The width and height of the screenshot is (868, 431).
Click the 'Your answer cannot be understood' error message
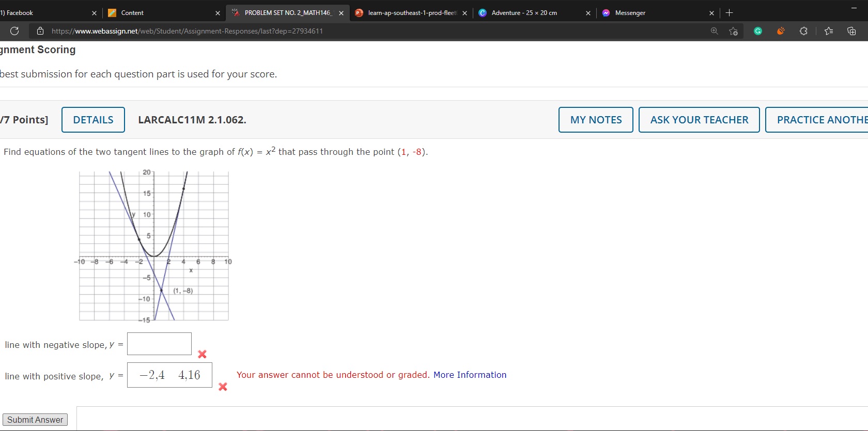click(x=333, y=375)
